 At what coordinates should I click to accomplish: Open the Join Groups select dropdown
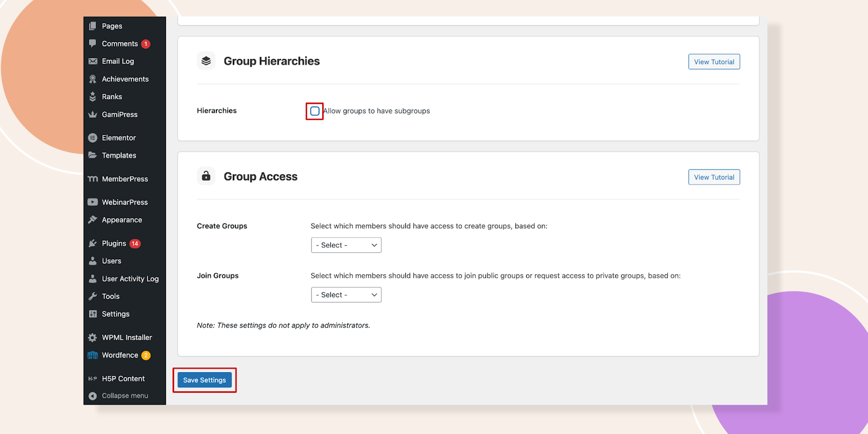tap(346, 295)
